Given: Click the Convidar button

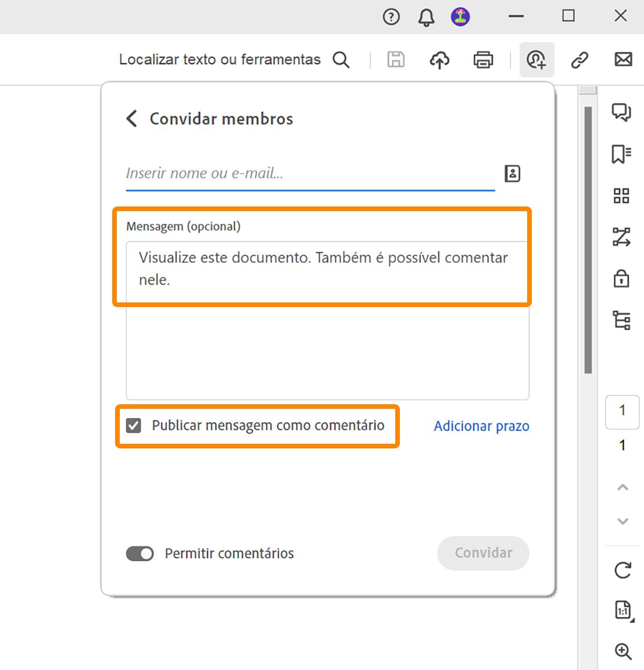Looking at the screenshot, I should pos(483,553).
